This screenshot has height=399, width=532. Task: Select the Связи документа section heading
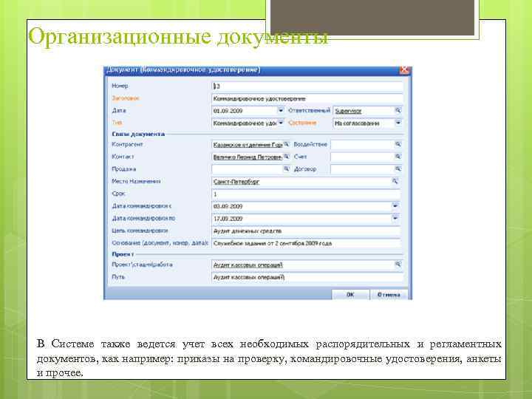(138, 134)
